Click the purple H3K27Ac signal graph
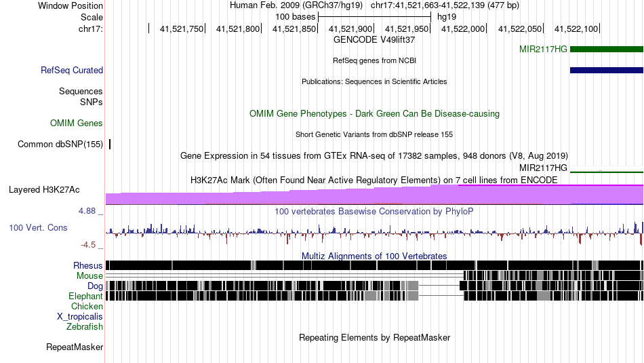Viewport: 644px width, 363px height. click(375, 195)
